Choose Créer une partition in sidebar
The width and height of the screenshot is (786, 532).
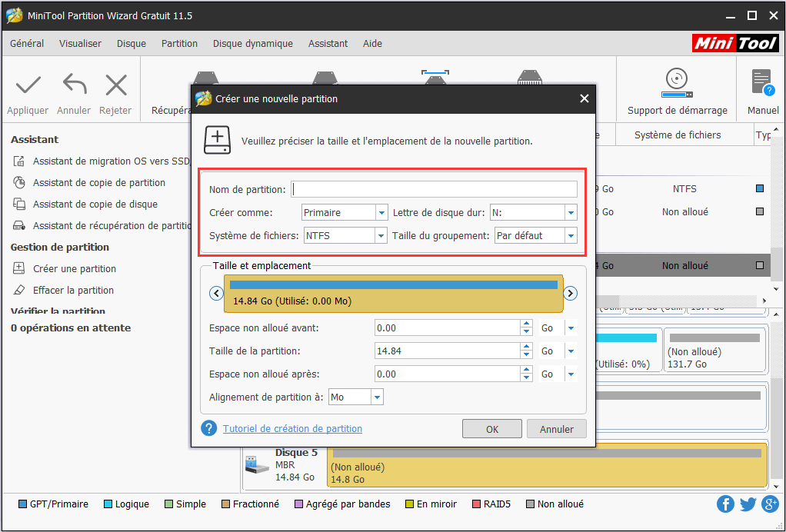65,269
